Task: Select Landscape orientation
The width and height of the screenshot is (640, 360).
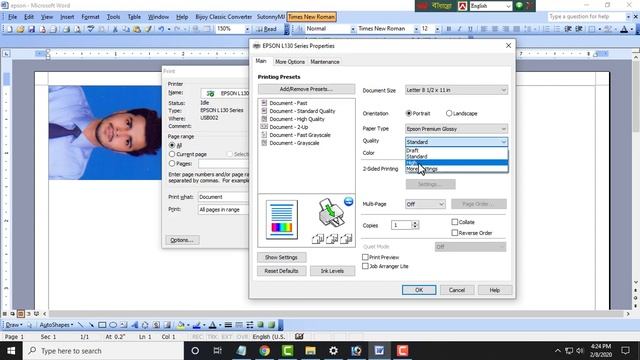Action: (x=449, y=113)
